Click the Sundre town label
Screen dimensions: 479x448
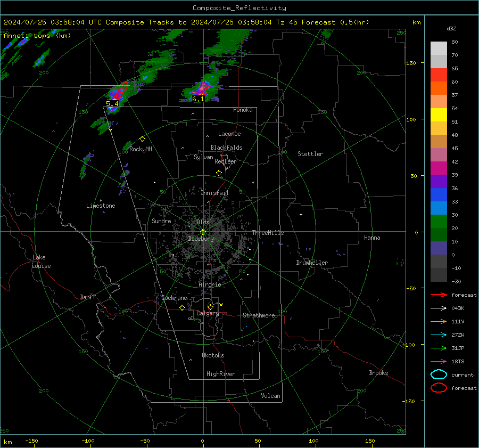[161, 221]
